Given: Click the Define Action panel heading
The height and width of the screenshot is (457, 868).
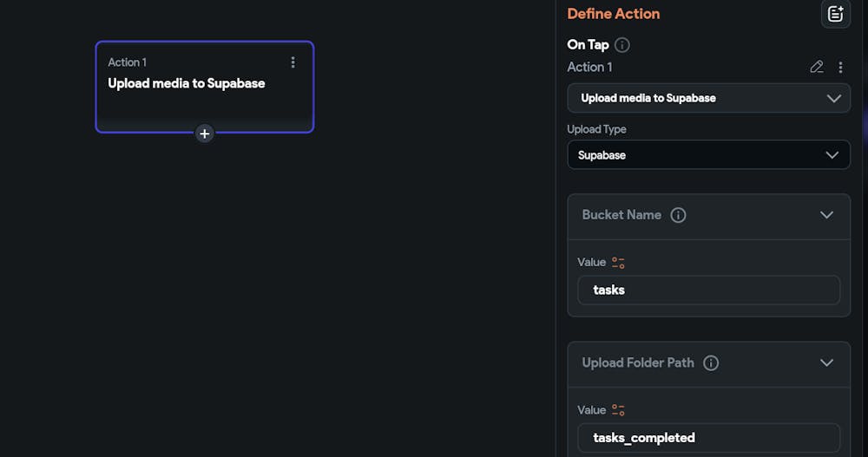Looking at the screenshot, I should click(x=613, y=14).
